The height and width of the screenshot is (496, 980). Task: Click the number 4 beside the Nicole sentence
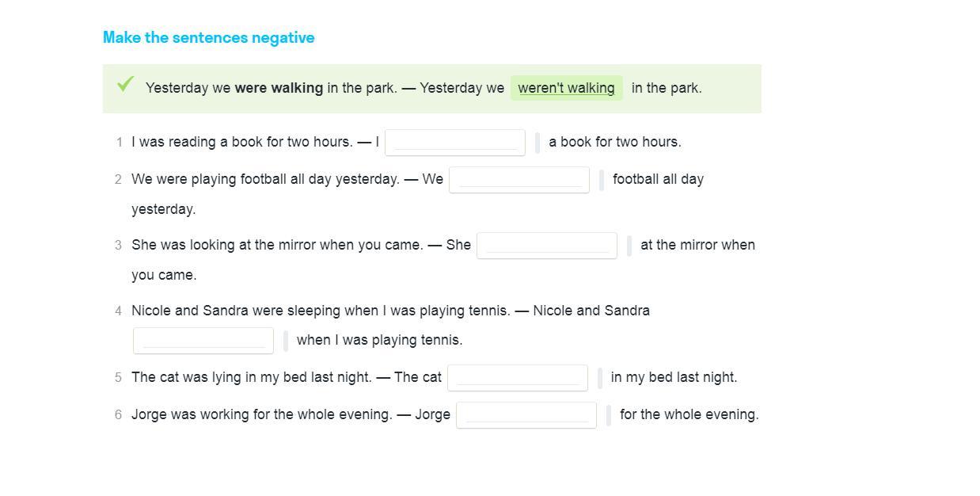pyautogui.click(x=118, y=311)
